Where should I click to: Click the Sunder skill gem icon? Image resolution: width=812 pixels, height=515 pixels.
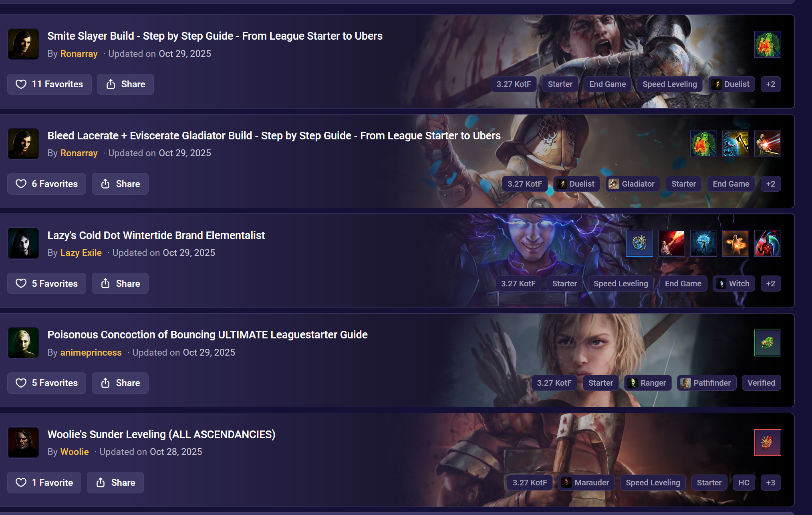(767, 442)
